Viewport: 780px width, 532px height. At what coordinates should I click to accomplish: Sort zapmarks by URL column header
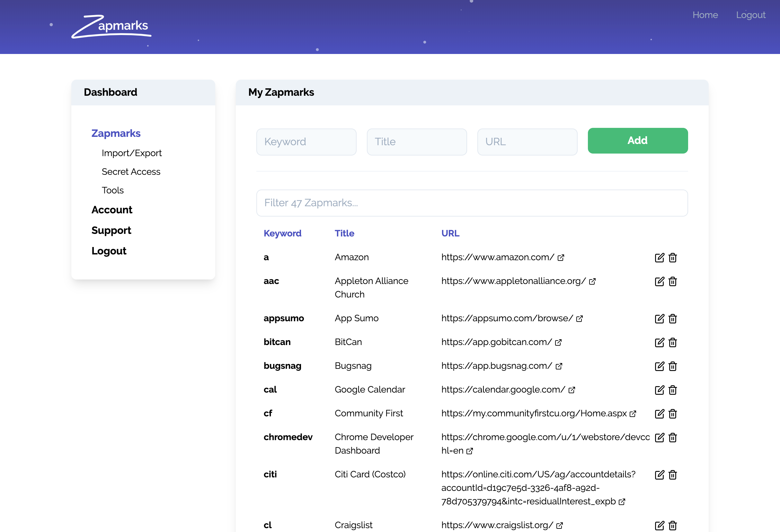[450, 233]
